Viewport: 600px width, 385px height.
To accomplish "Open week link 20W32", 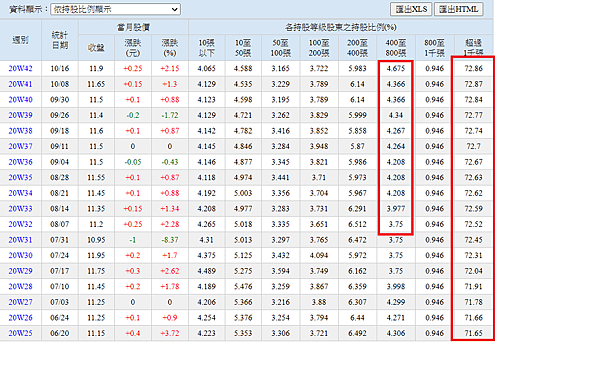I will [21, 224].
